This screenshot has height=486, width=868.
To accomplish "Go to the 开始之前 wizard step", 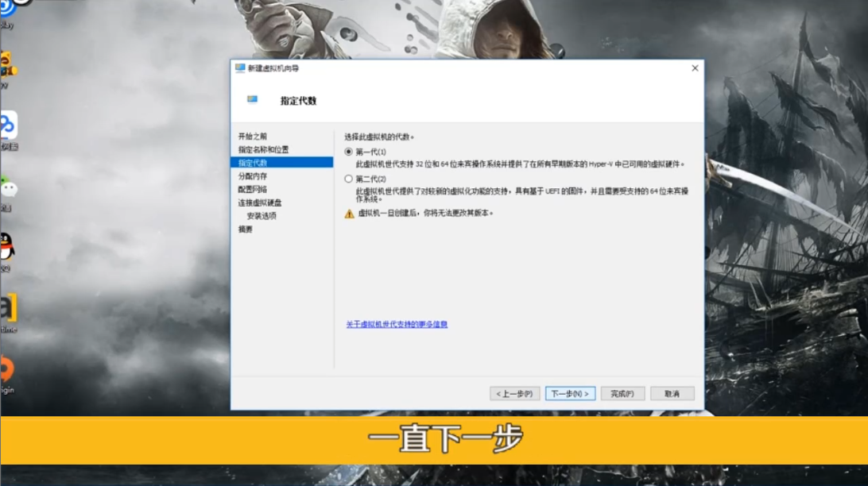I will pyautogui.click(x=253, y=136).
